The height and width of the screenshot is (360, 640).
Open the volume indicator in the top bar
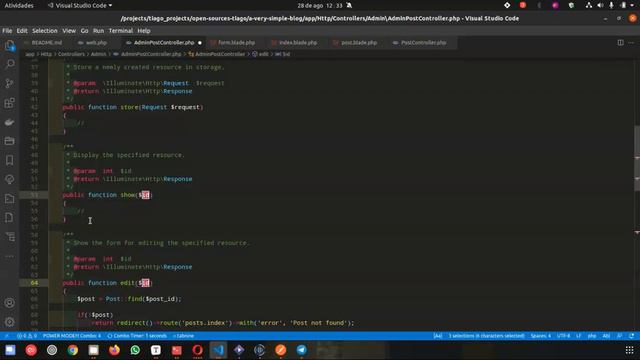[600, 5]
